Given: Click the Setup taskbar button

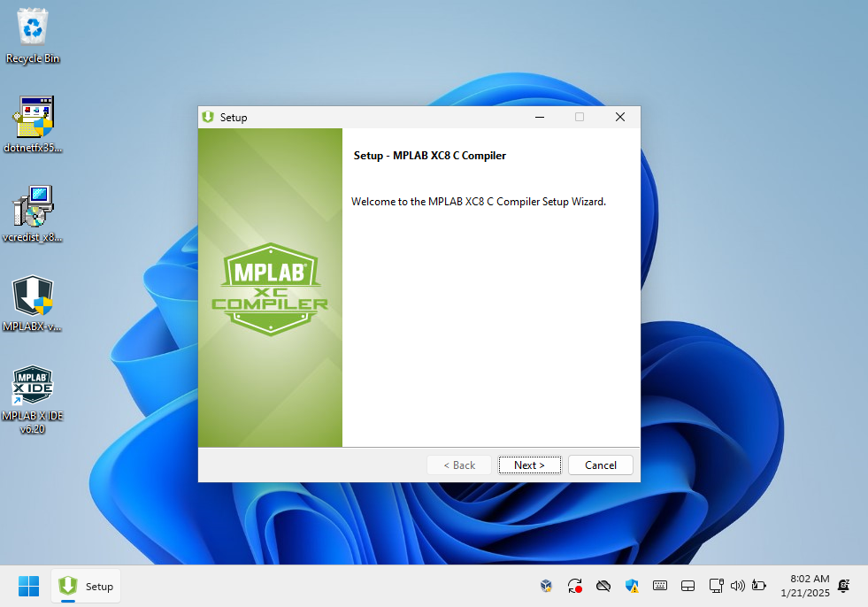Looking at the screenshot, I should (x=87, y=586).
